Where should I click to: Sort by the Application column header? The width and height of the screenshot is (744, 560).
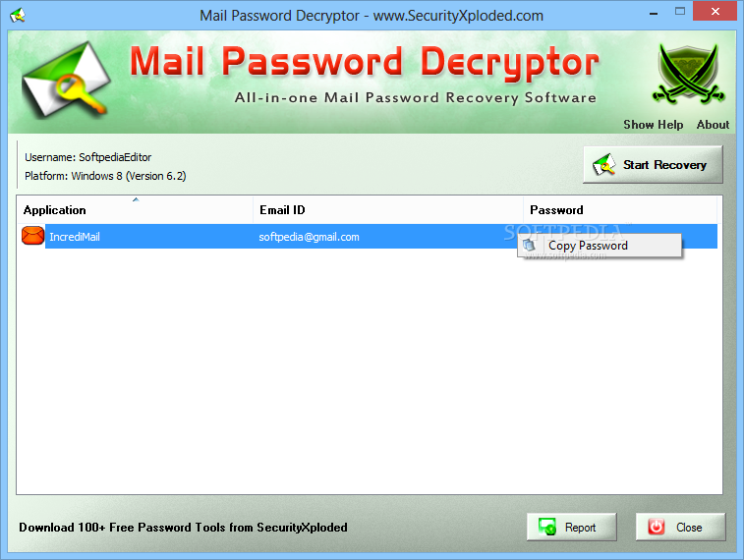click(x=136, y=210)
